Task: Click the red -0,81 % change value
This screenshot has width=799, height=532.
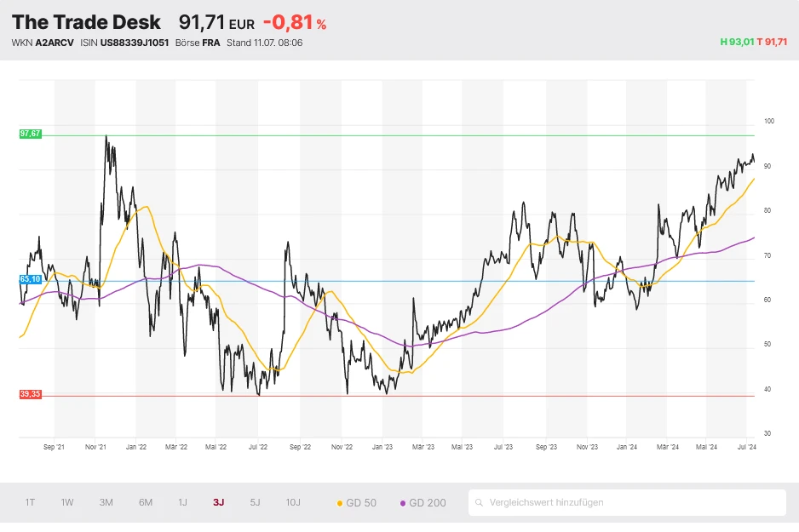Action: (294, 23)
